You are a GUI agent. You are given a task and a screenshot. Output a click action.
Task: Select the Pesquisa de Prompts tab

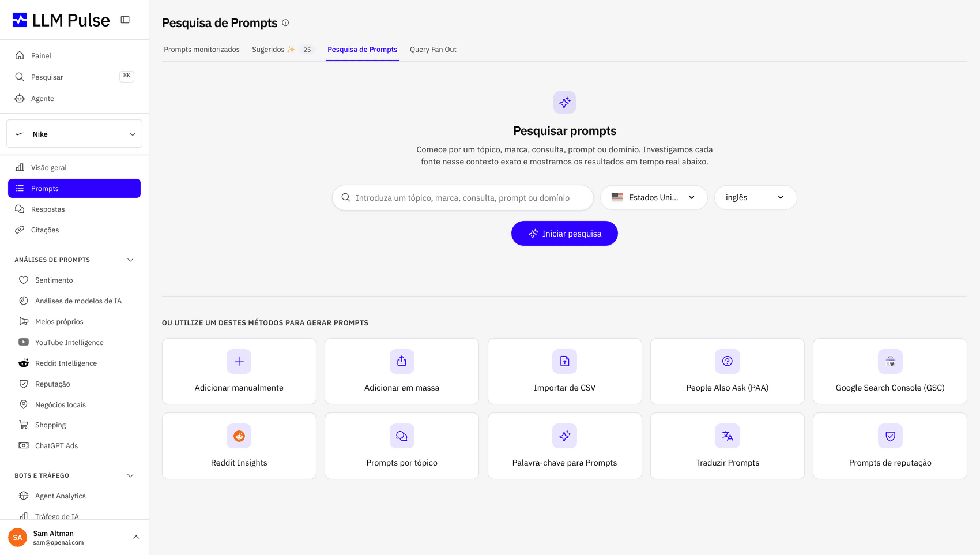tap(363, 50)
